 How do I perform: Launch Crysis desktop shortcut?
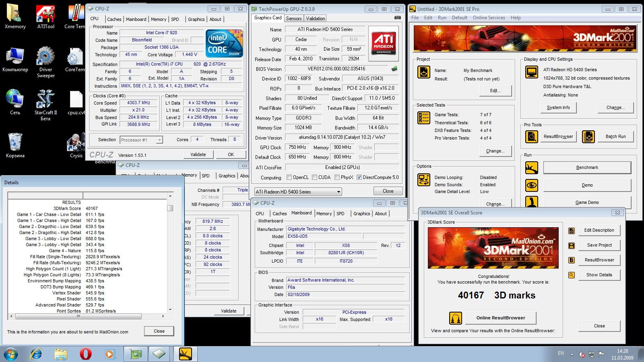(76, 146)
